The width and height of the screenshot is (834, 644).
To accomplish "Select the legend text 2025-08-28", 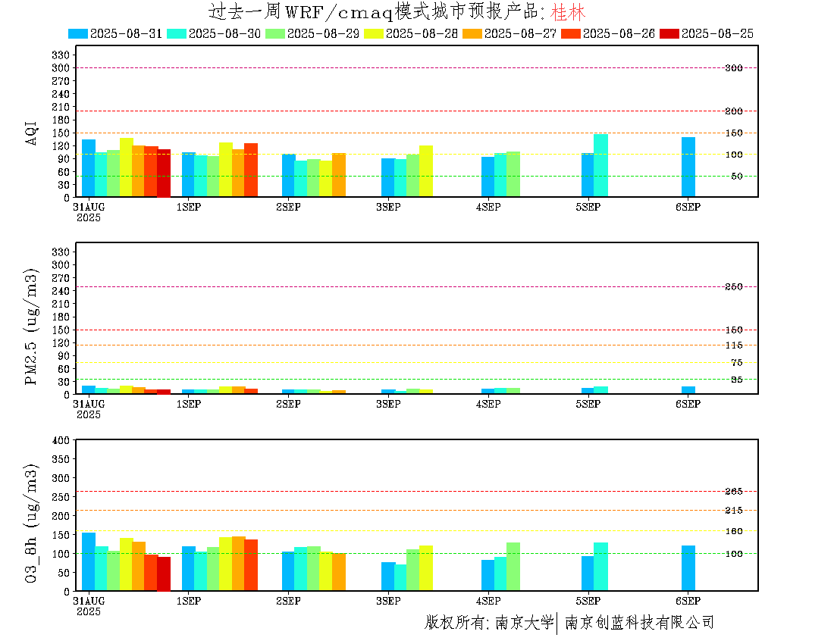I will pos(422,33).
